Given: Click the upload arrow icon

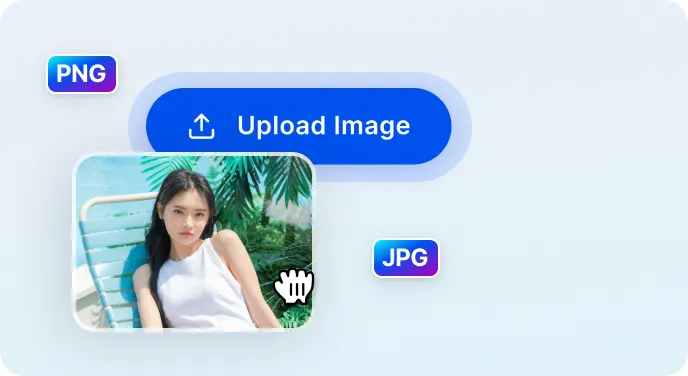Looking at the screenshot, I should click(201, 126).
